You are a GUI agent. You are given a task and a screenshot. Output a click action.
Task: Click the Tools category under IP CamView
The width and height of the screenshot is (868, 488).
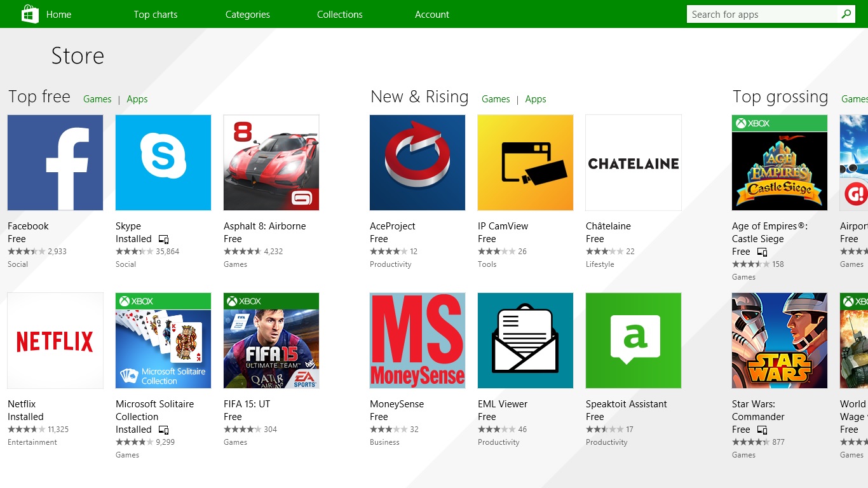click(487, 264)
